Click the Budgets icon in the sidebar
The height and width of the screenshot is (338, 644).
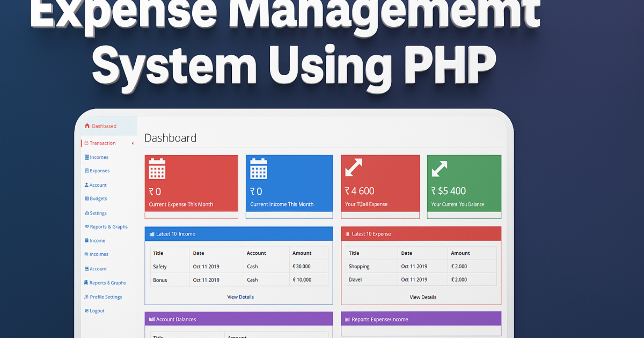[87, 199]
